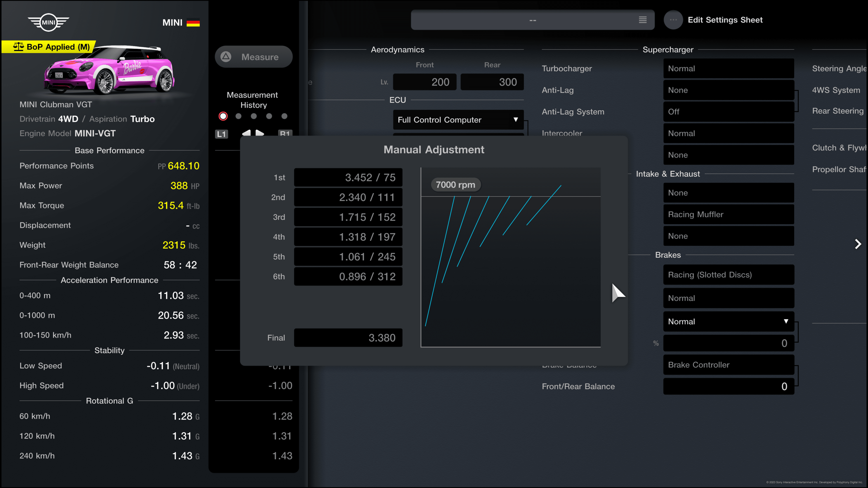Click the German flag icon
The width and height of the screenshot is (868, 488).
pos(193,23)
